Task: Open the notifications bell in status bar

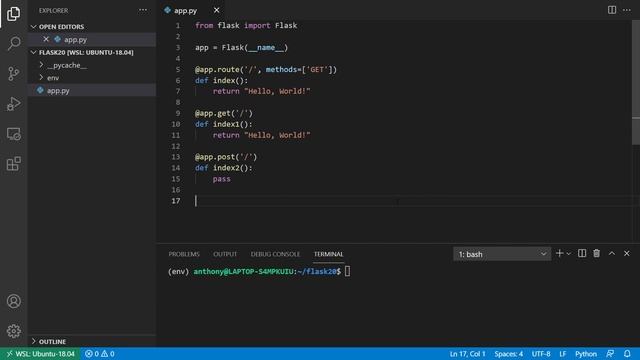Action: (x=627, y=353)
